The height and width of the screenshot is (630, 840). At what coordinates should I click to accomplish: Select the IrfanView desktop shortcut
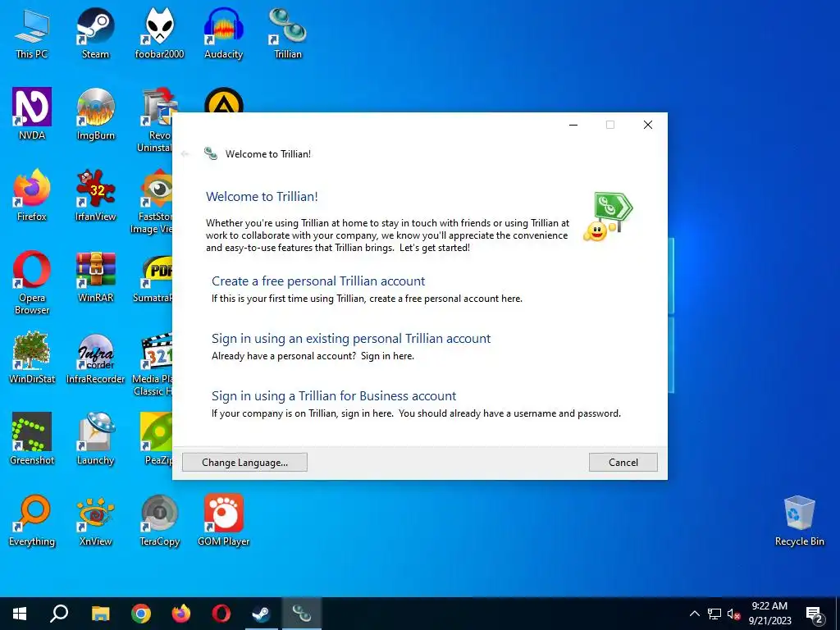(x=95, y=195)
